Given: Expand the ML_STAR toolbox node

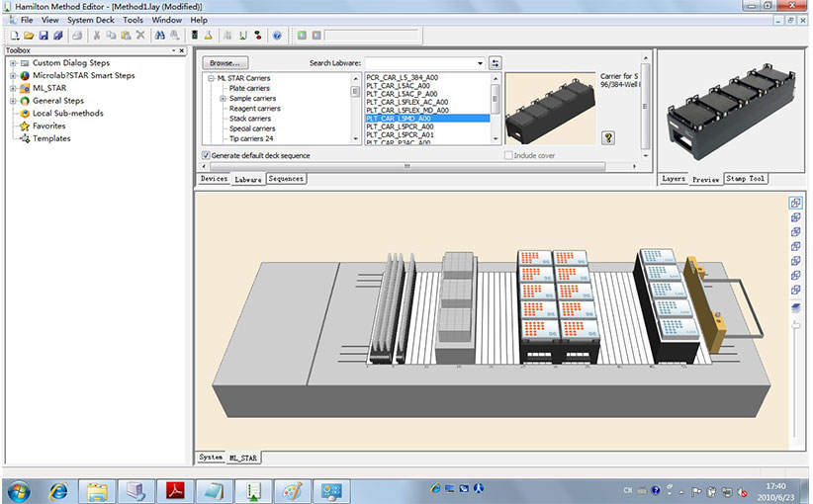Looking at the screenshot, I should (13, 88).
